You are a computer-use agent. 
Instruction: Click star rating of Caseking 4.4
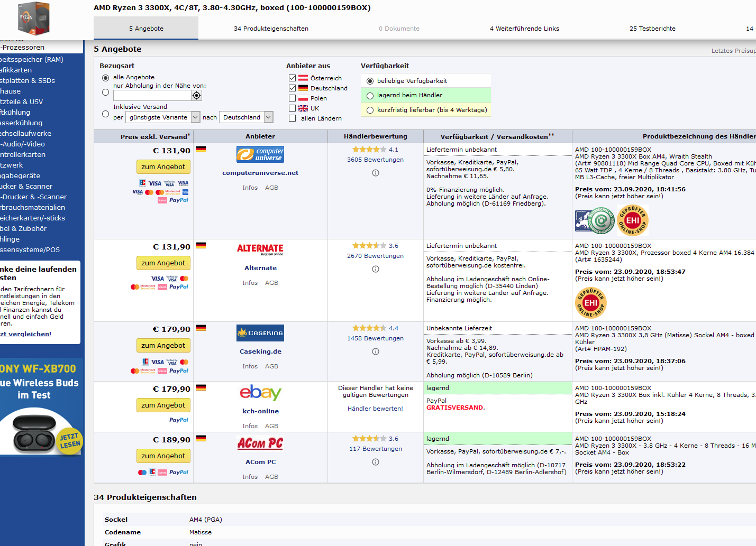click(369, 328)
